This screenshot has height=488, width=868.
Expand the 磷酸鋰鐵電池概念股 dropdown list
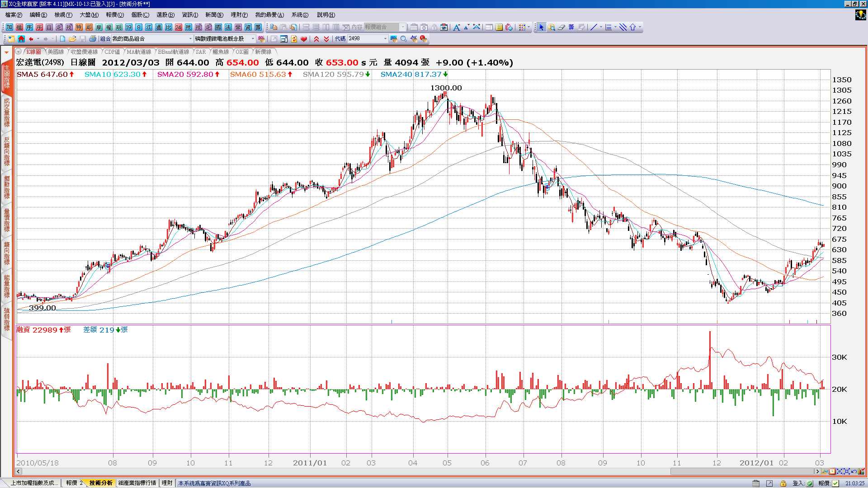[253, 39]
